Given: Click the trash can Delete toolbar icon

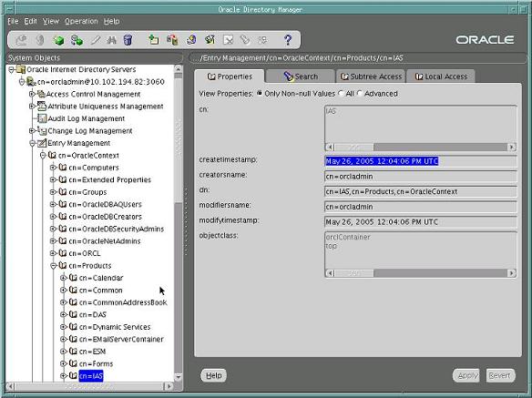Looking at the screenshot, I should tap(128, 40).
